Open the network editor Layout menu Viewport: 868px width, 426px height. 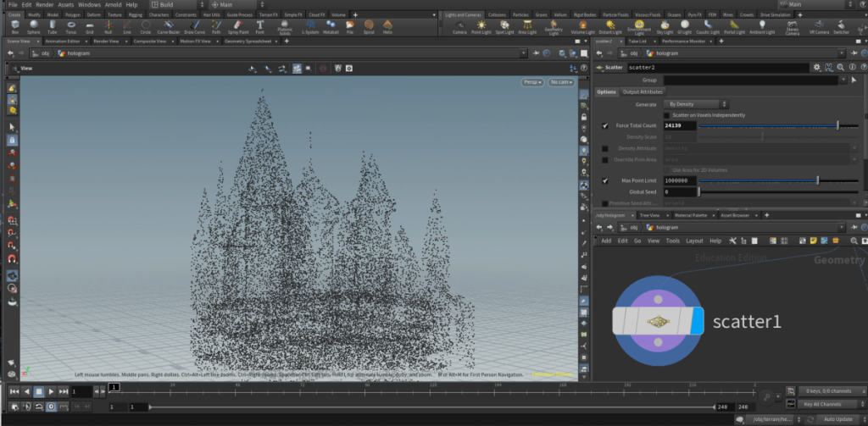pos(694,241)
